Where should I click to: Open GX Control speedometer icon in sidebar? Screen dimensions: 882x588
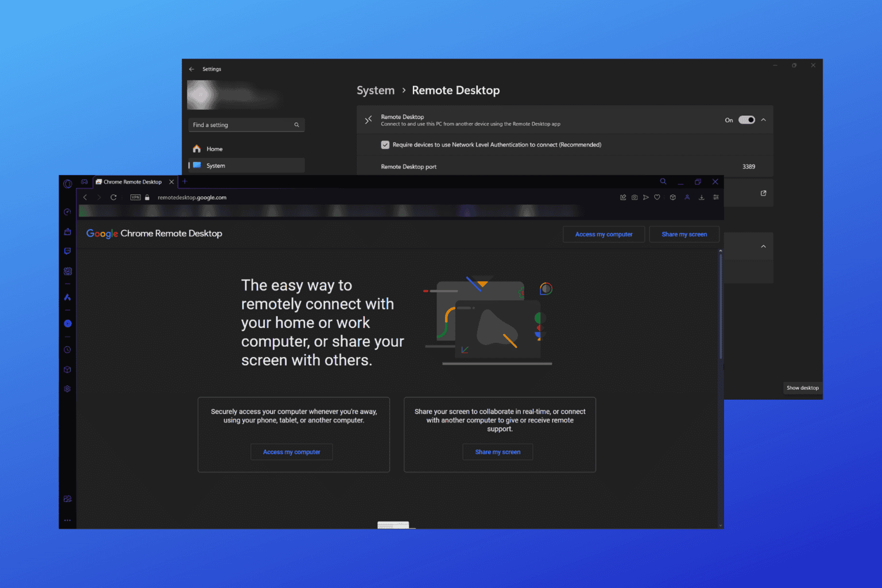click(67, 212)
